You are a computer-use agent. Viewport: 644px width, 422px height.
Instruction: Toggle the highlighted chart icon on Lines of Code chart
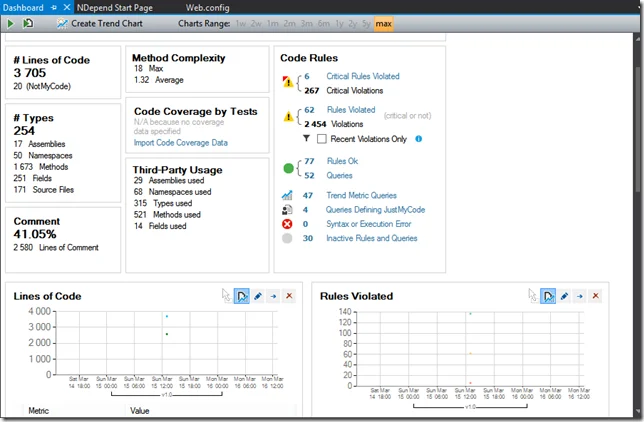point(242,296)
